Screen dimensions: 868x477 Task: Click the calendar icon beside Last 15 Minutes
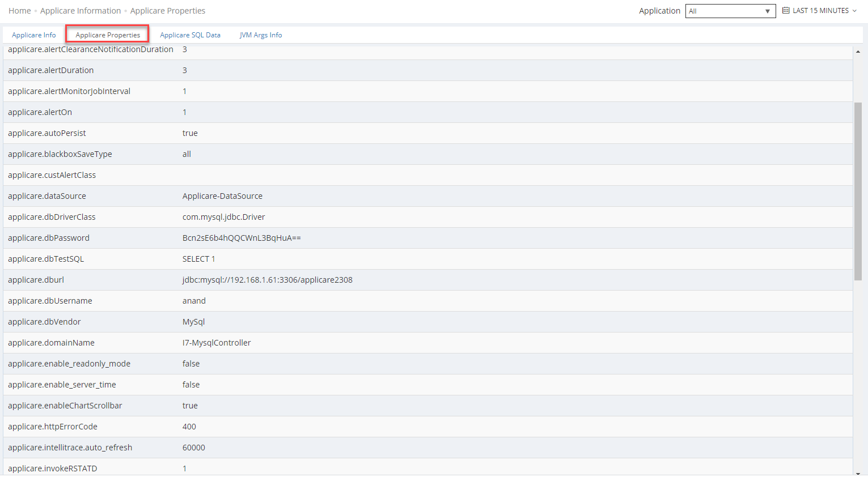click(x=786, y=11)
